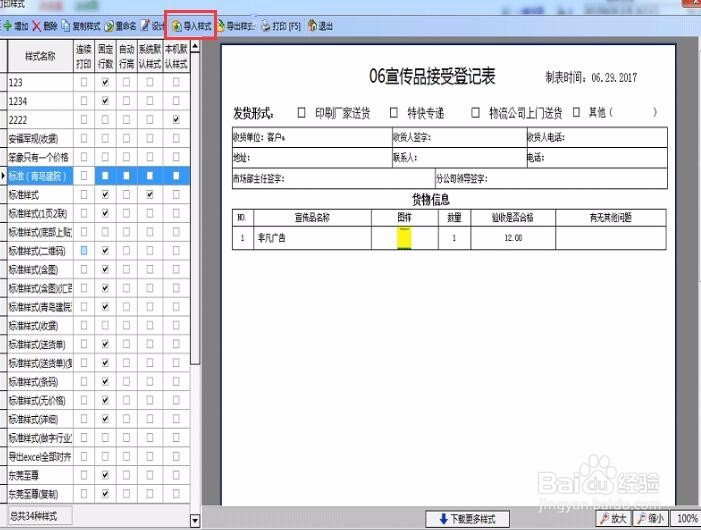The height and width of the screenshot is (530, 701).
Task: Open 设计 (design) from the toolbar
Action: (x=152, y=26)
